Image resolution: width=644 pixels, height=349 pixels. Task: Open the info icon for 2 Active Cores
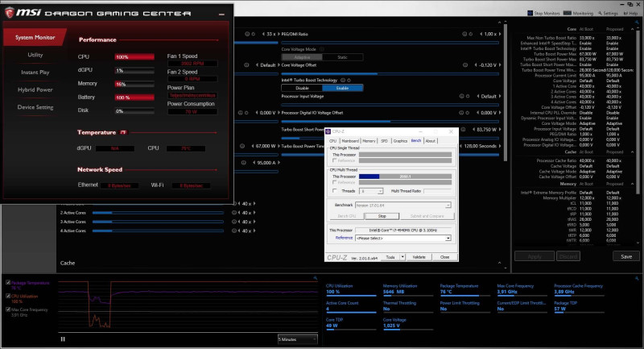[x=234, y=213]
